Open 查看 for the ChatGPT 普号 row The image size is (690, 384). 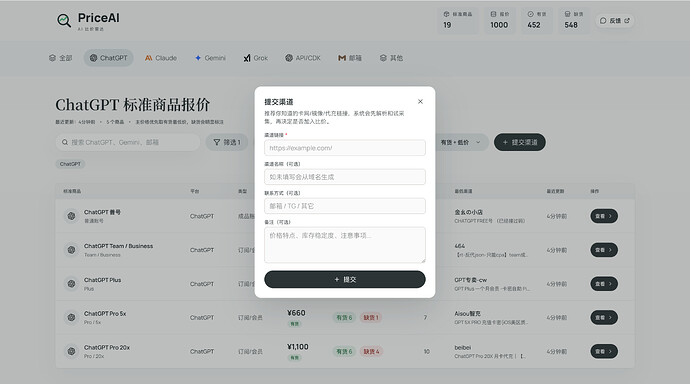[604, 216]
